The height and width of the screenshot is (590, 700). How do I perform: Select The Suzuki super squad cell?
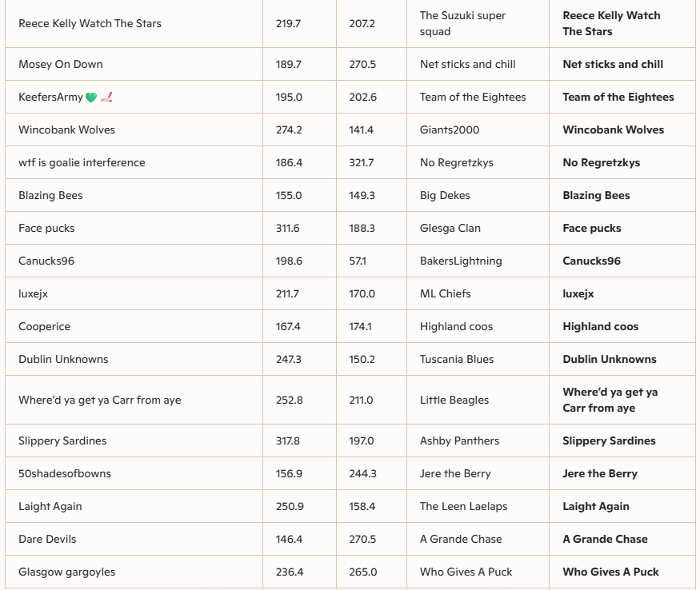462,23
